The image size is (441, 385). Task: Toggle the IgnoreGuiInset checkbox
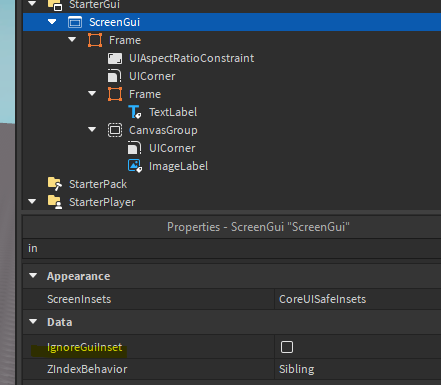pos(287,347)
